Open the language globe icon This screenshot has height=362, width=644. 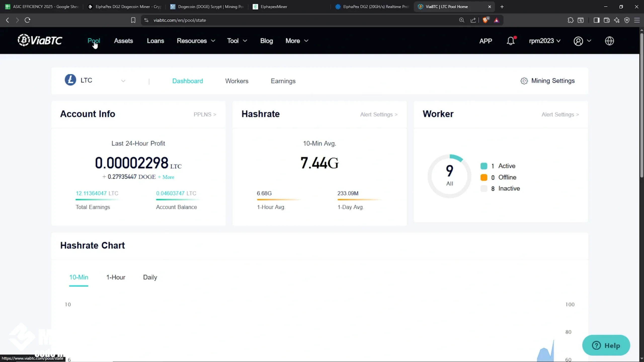click(x=609, y=41)
